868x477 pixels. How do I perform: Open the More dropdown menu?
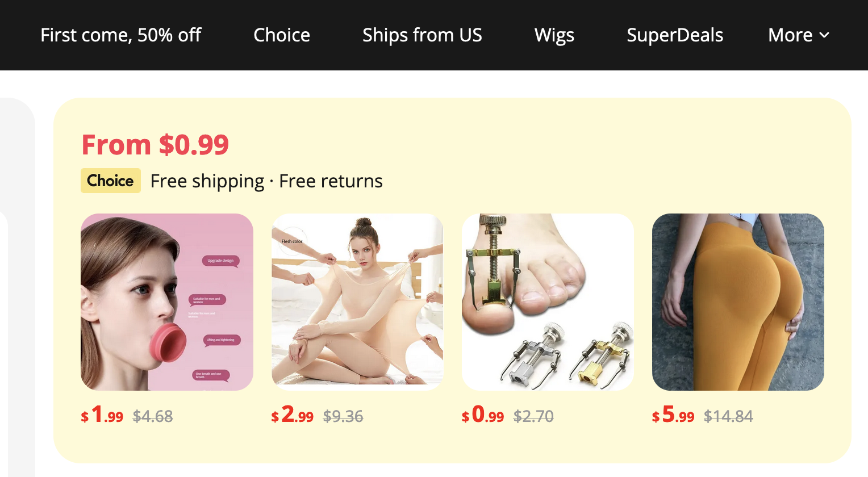[x=799, y=35]
